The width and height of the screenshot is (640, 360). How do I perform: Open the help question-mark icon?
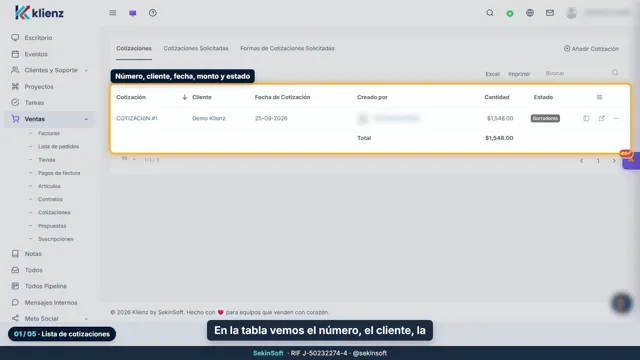pos(153,13)
